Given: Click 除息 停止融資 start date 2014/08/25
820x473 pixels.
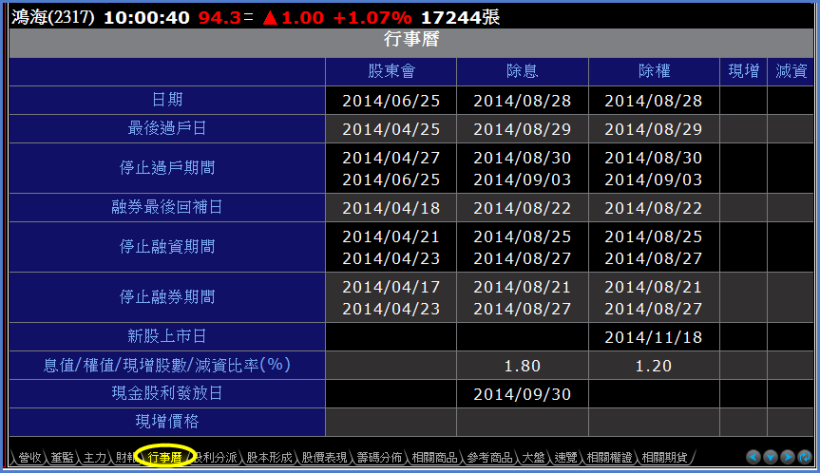Looking at the screenshot, I should coord(522,237).
